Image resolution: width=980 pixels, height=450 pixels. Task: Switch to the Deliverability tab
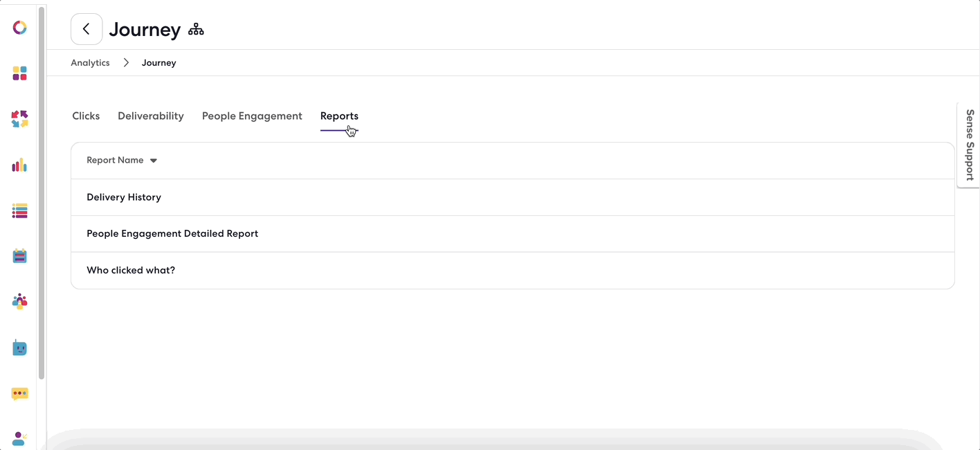[151, 116]
